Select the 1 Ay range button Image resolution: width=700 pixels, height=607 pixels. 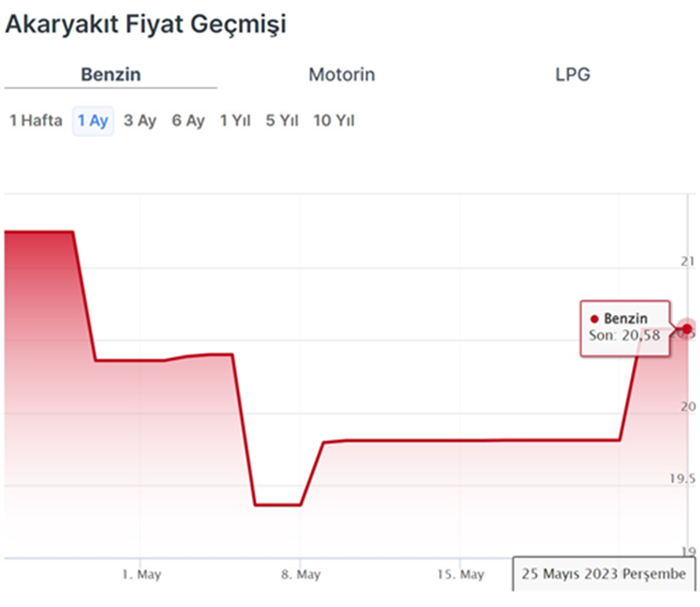coord(93,121)
